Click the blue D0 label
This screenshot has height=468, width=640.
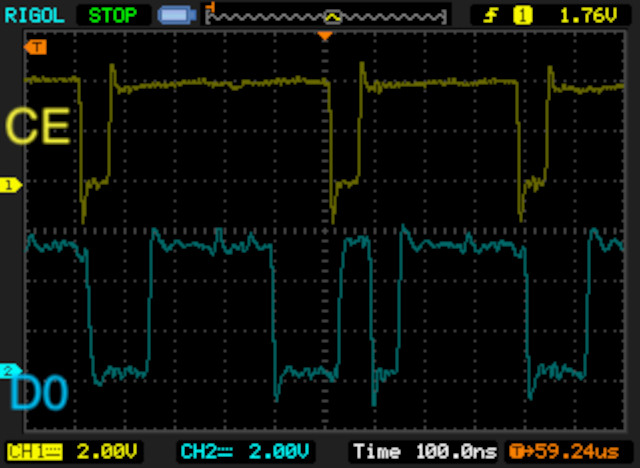coord(39,393)
